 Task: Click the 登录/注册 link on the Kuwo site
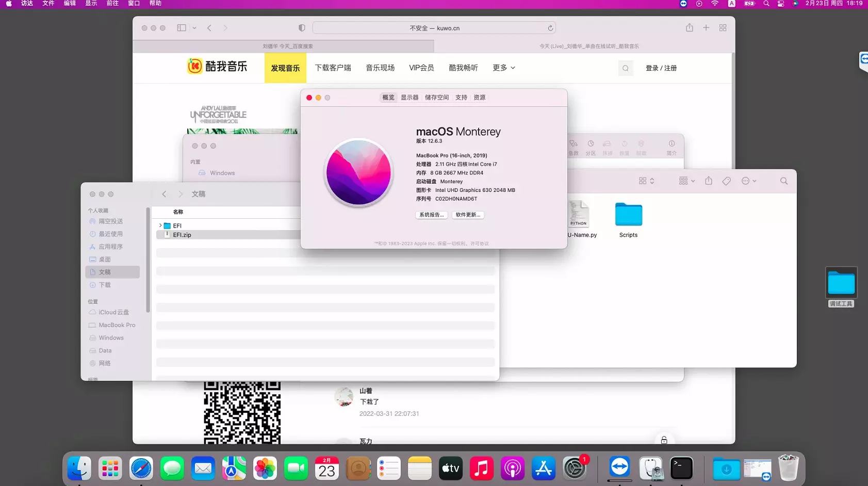pyautogui.click(x=662, y=68)
